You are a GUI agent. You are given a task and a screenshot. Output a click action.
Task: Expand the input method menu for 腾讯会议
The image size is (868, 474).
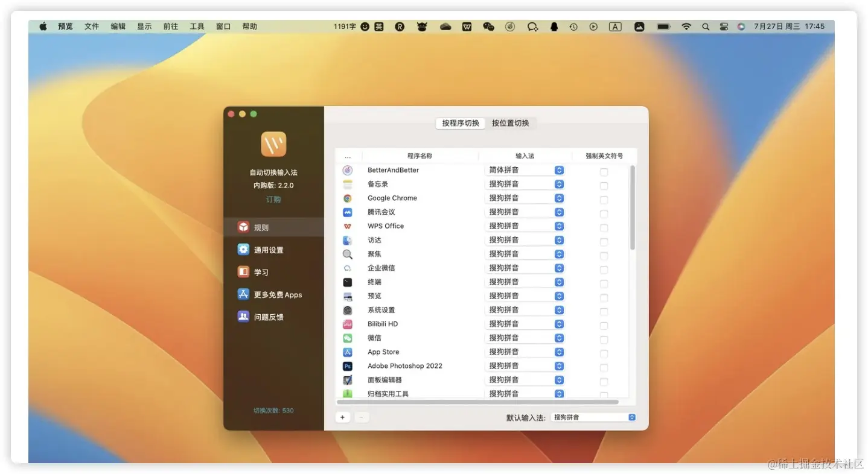(x=525, y=212)
